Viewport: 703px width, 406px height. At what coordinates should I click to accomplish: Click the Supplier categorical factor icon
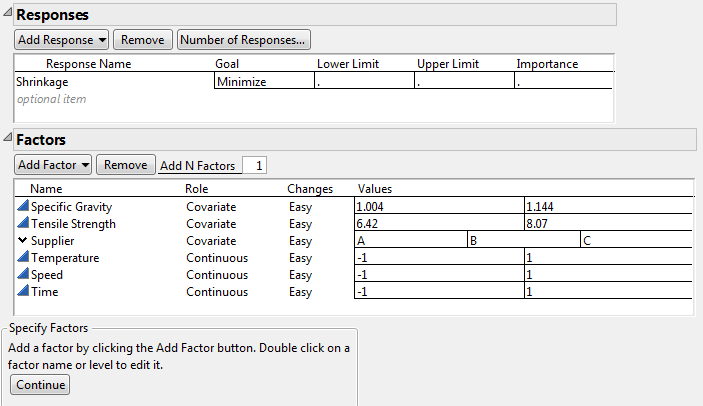[x=23, y=241]
